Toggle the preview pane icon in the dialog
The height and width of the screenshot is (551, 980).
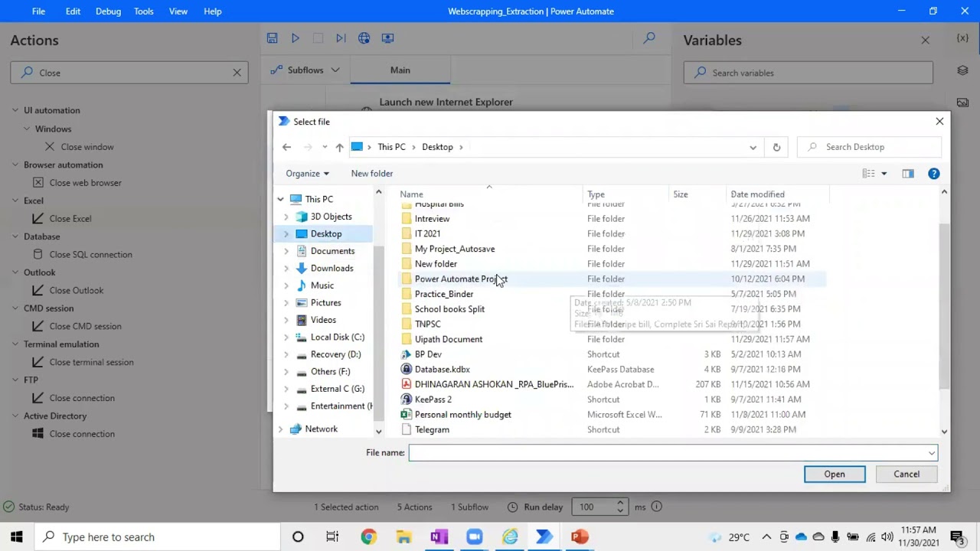click(x=908, y=174)
